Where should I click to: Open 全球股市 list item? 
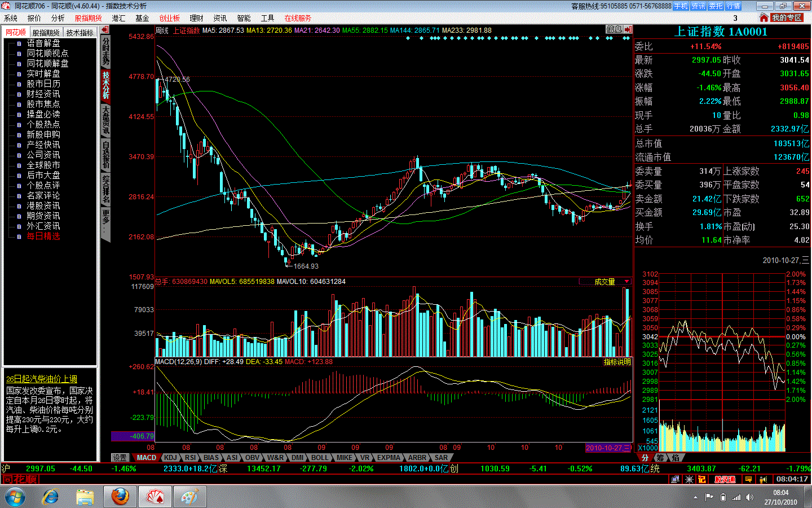pyautogui.click(x=43, y=165)
